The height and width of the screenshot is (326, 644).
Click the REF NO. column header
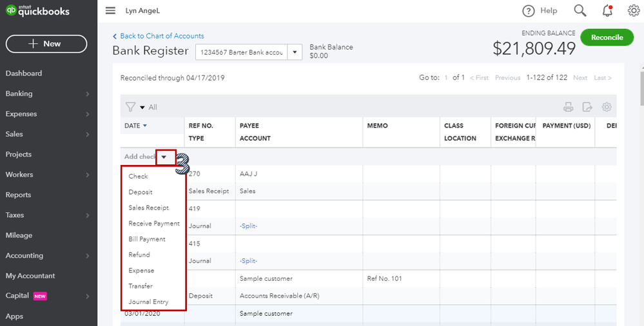(x=201, y=126)
